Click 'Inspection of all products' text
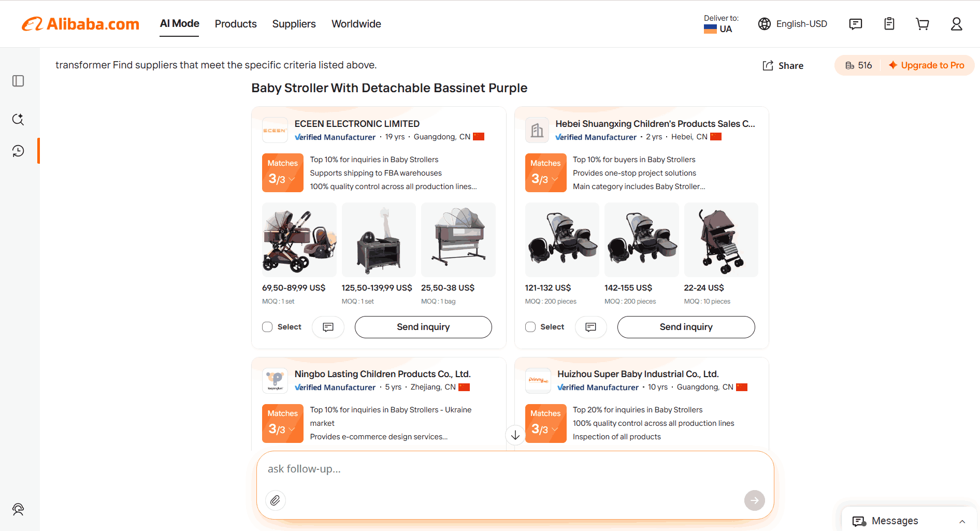 pos(617,437)
